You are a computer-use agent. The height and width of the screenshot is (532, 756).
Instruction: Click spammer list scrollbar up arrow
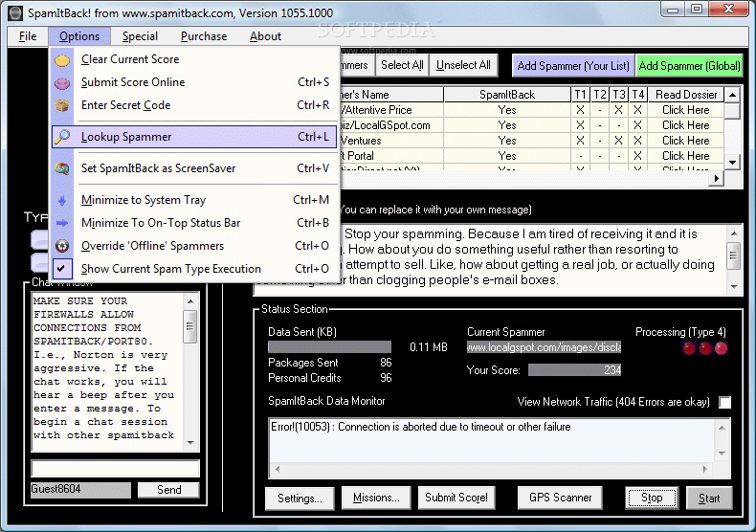pos(732,95)
